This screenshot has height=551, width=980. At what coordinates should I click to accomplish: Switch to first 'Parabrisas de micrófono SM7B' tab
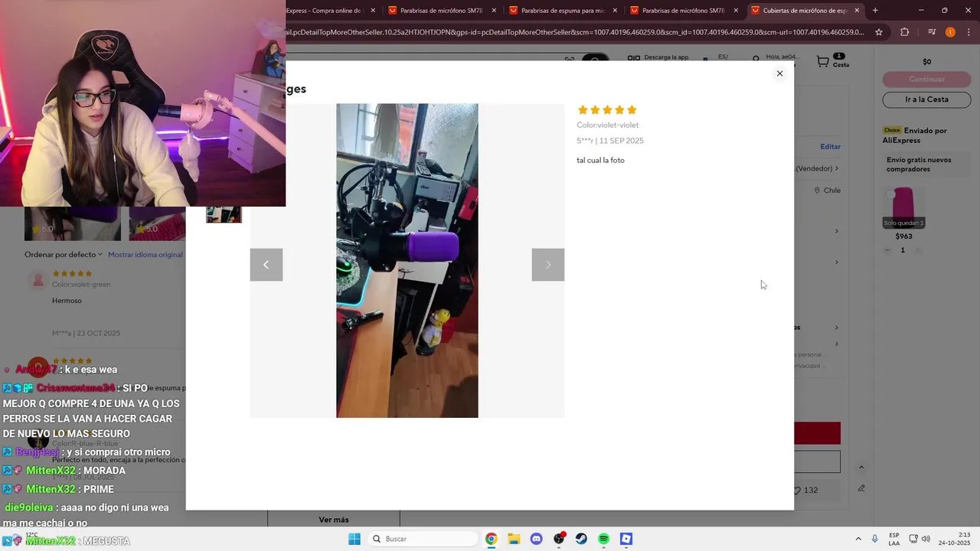(441, 11)
